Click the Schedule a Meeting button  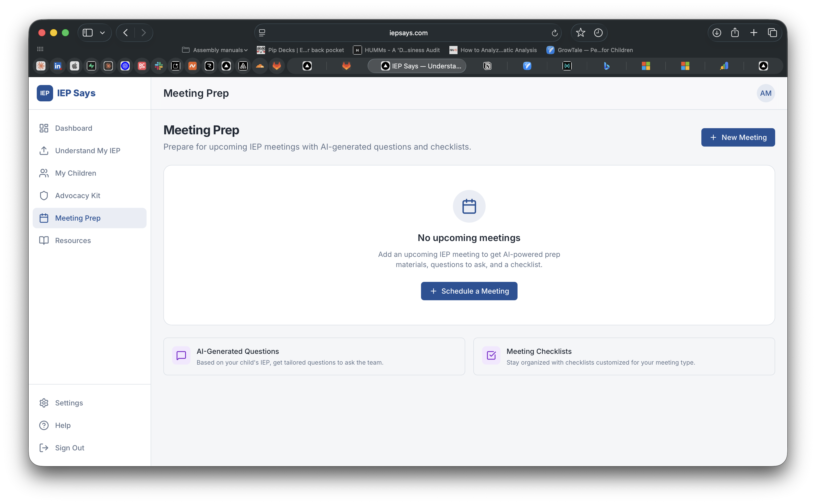click(x=469, y=291)
